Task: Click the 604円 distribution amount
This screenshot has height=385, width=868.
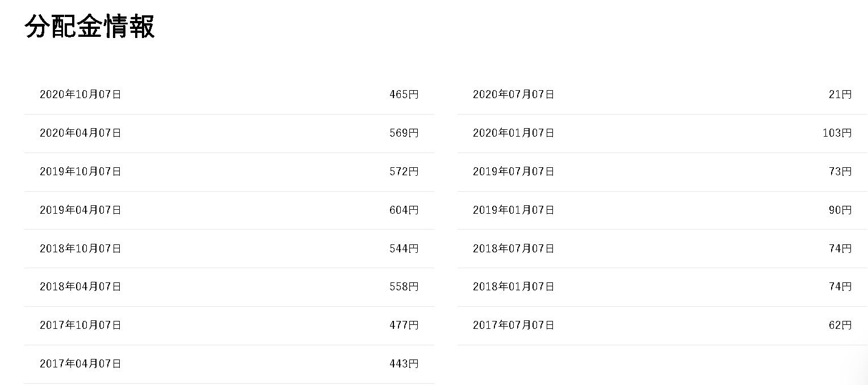Action: pos(404,210)
